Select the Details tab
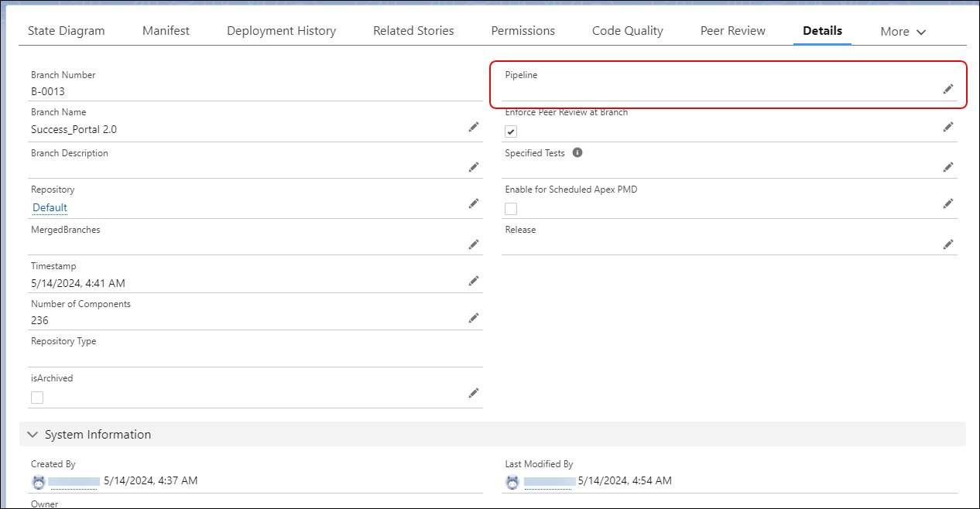This screenshot has width=980, height=509. tap(822, 31)
